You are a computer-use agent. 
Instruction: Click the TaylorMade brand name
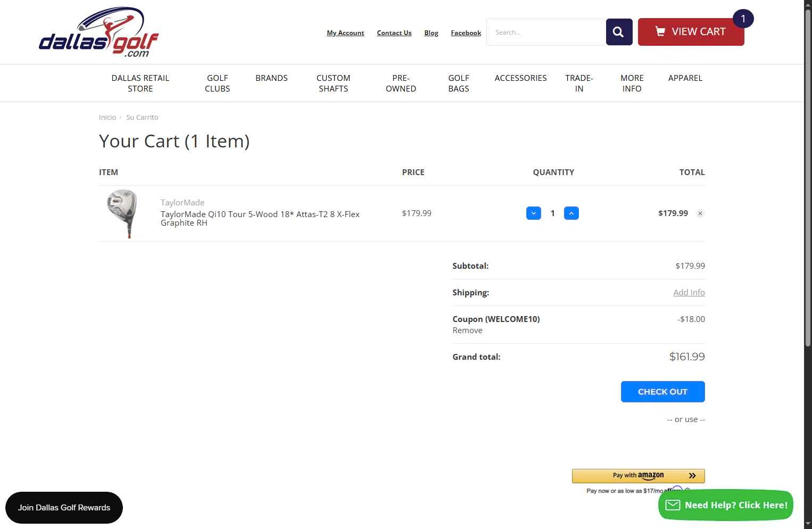(183, 202)
